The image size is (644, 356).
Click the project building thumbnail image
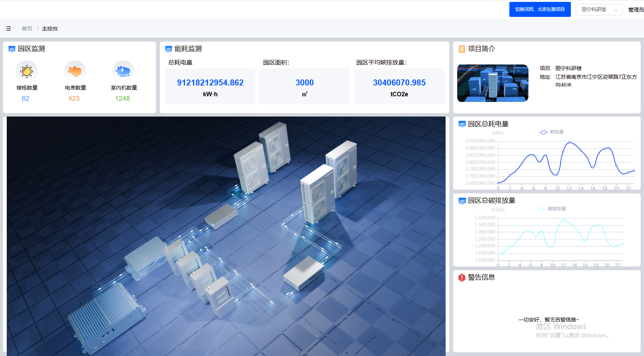point(492,83)
